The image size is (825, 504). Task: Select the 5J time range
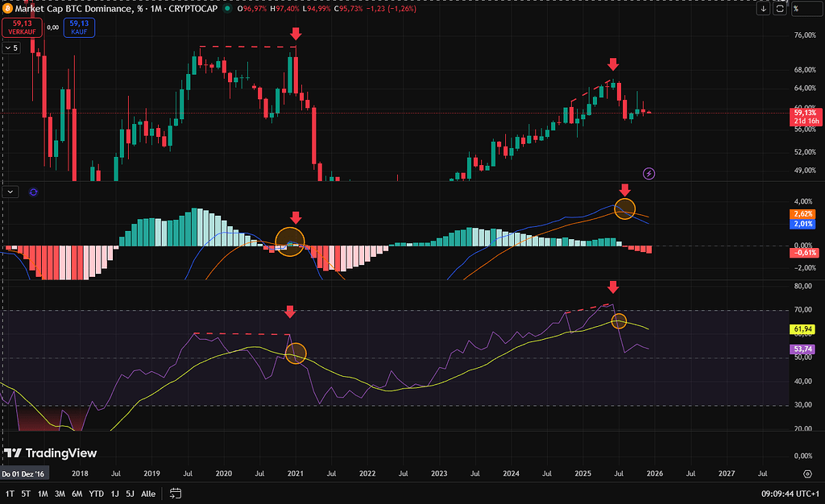[130, 494]
